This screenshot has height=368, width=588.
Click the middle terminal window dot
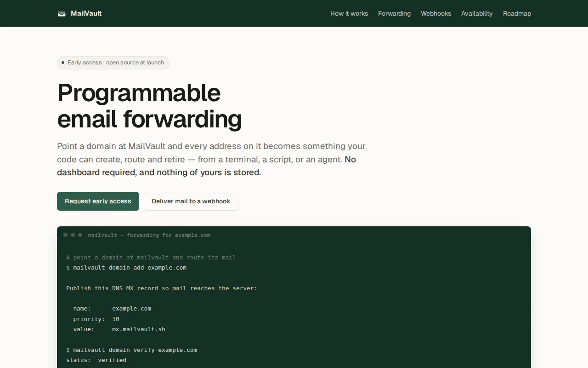click(73, 235)
